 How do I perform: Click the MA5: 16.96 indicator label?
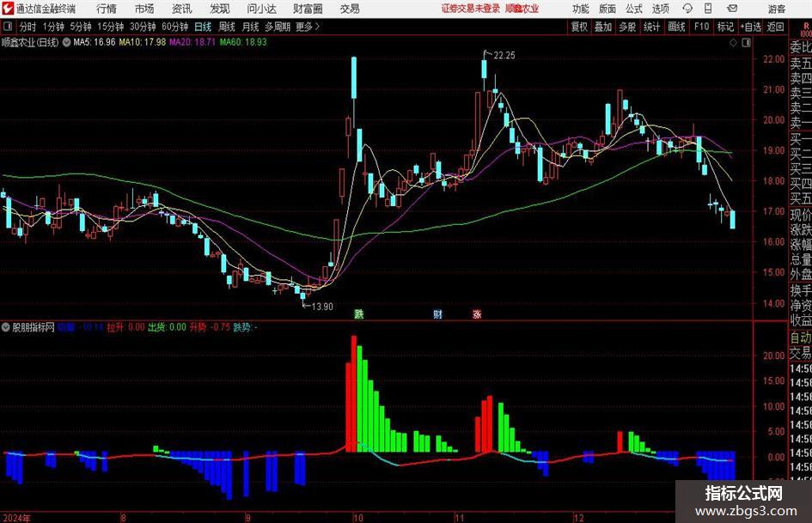point(95,42)
